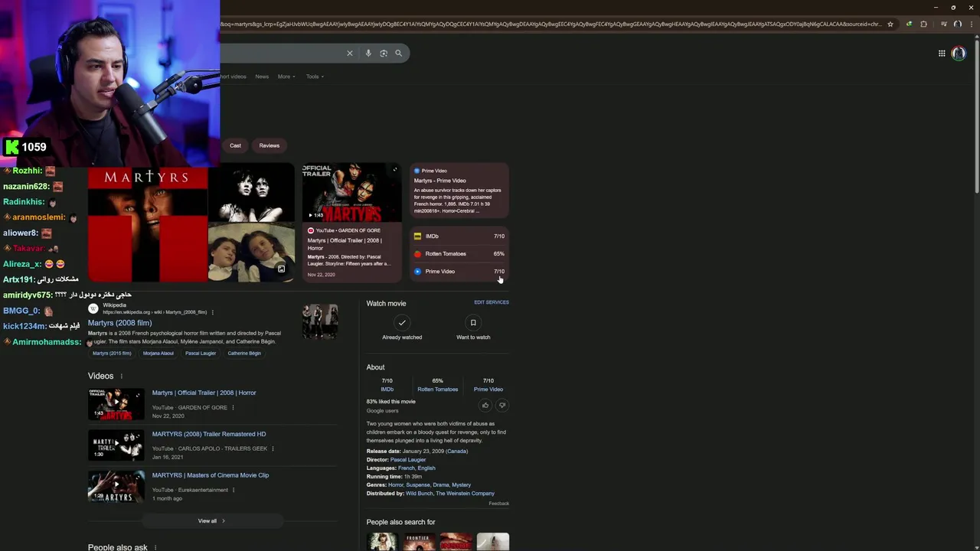The width and height of the screenshot is (980, 551).
Task: Open more images icon on photo collage
Action: click(x=281, y=269)
